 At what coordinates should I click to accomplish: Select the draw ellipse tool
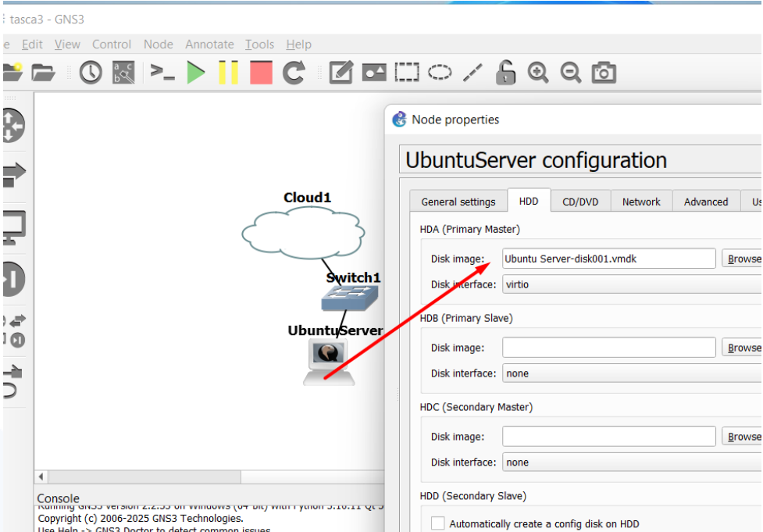(440, 73)
